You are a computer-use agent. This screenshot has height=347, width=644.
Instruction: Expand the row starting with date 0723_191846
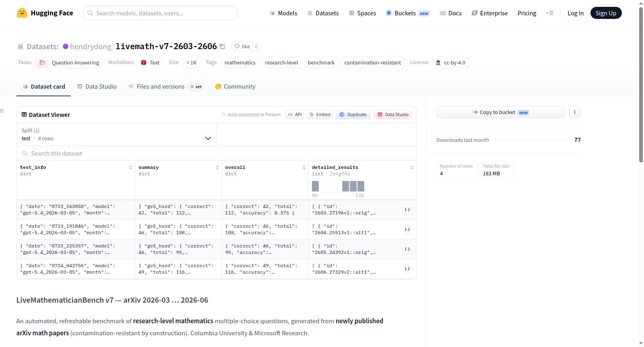tap(407, 229)
